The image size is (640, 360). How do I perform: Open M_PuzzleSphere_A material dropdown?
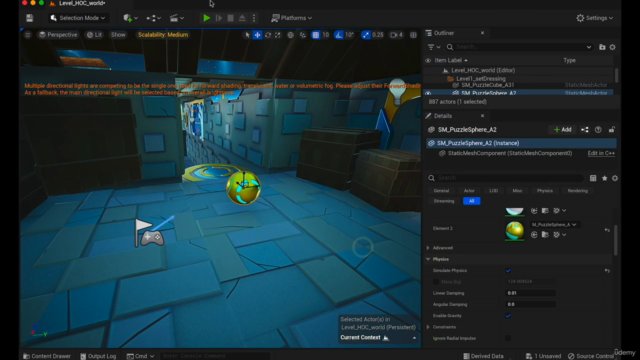(x=554, y=225)
